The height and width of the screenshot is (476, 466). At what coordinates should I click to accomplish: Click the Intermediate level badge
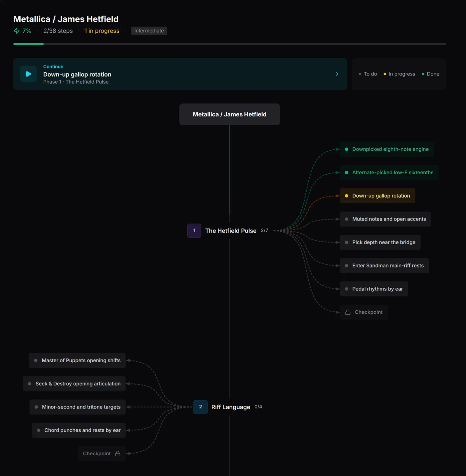(x=149, y=31)
